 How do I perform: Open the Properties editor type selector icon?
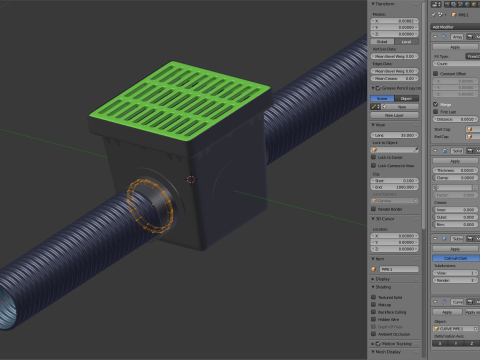(436, 4)
